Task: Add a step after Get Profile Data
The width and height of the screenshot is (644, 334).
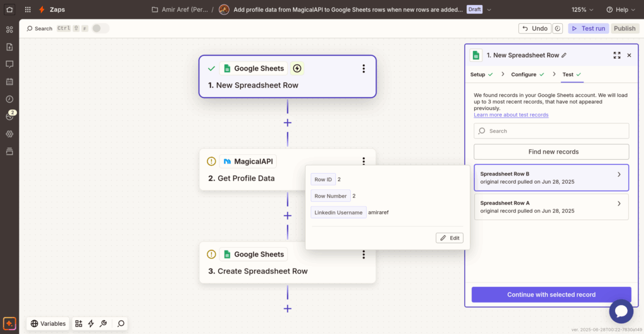Action: click(287, 216)
